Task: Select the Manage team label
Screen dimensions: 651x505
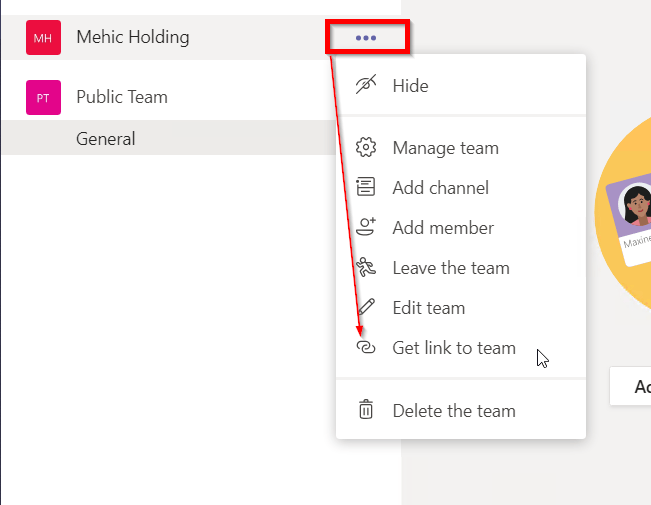Action: tap(445, 148)
